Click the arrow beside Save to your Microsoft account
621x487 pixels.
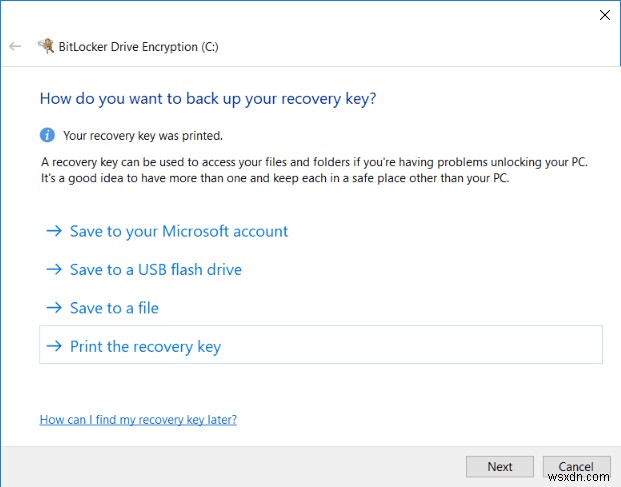point(54,231)
